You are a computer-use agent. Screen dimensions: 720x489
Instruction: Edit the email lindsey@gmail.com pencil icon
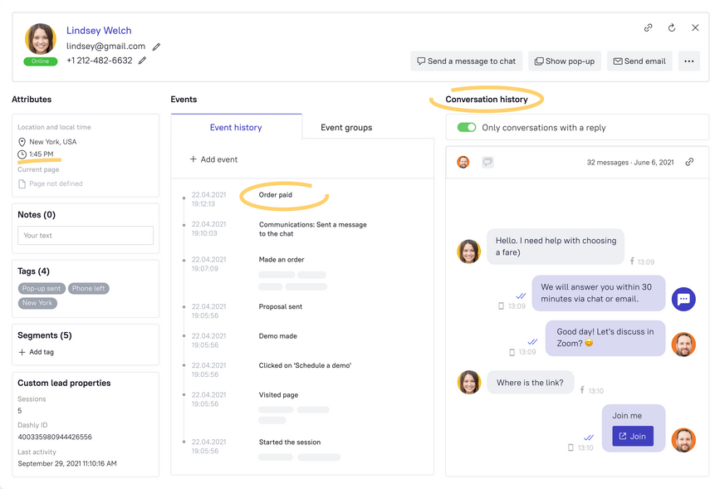click(x=157, y=47)
